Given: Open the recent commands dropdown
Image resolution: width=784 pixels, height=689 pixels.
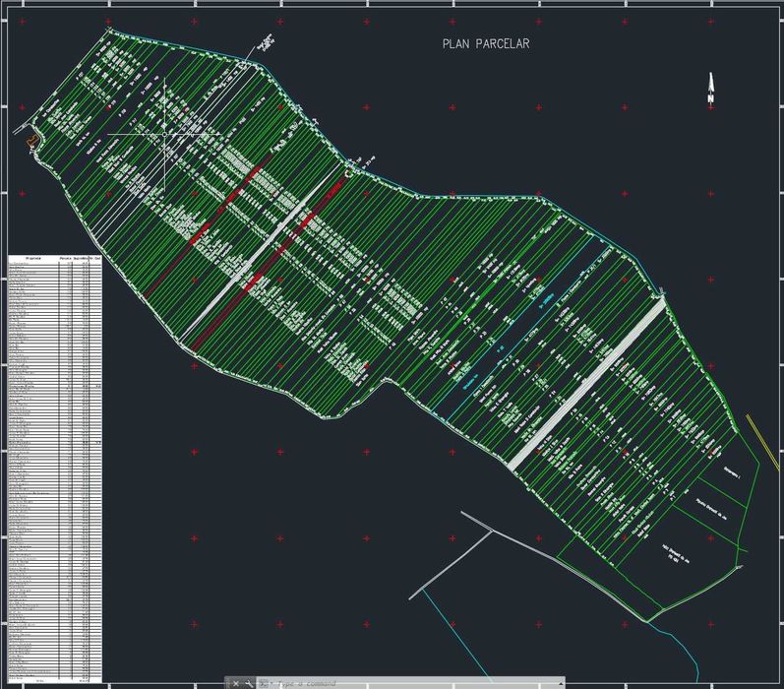Looking at the screenshot, I should [x=265, y=684].
